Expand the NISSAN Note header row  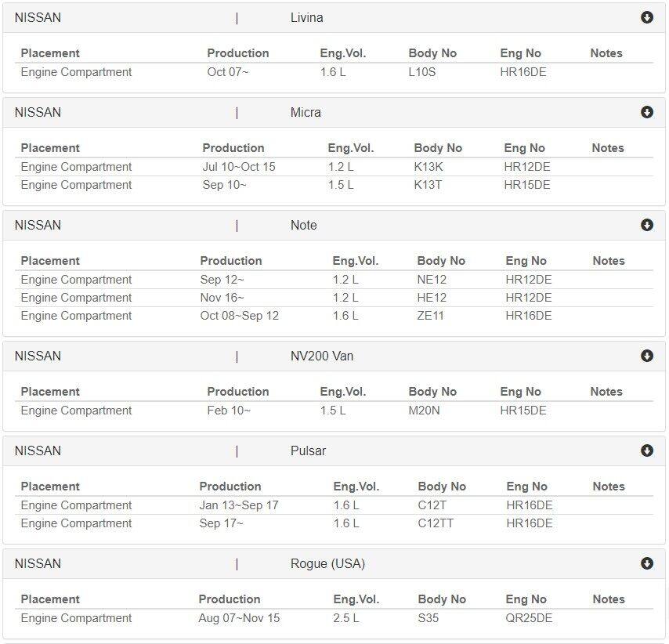(x=334, y=226)
